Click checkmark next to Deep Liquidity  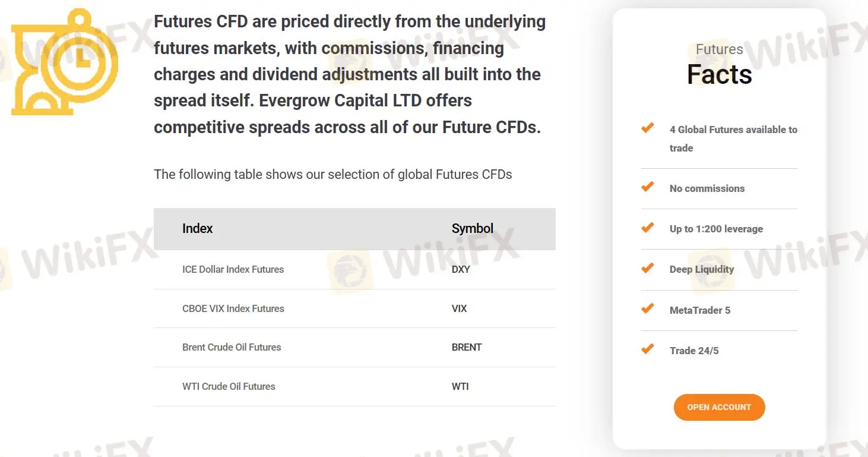pos(648,268)
